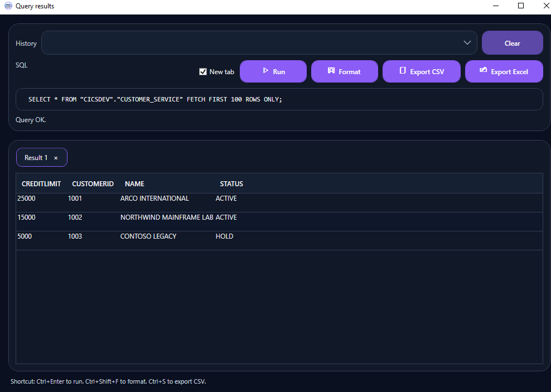The width and height of the screenshot is (551, 392).
Task: Click ACTIVE status for ARCO INTERNATIONAL
Action: coord(226,199)
